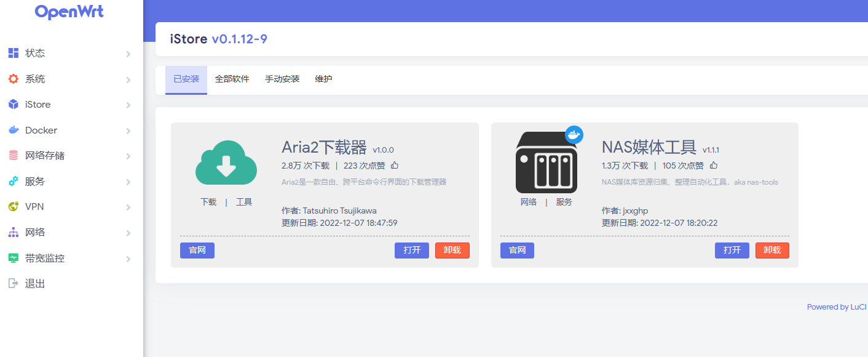
Task: Visit the Aria2 官网 official site button
Action: click(x=197, y=251)
